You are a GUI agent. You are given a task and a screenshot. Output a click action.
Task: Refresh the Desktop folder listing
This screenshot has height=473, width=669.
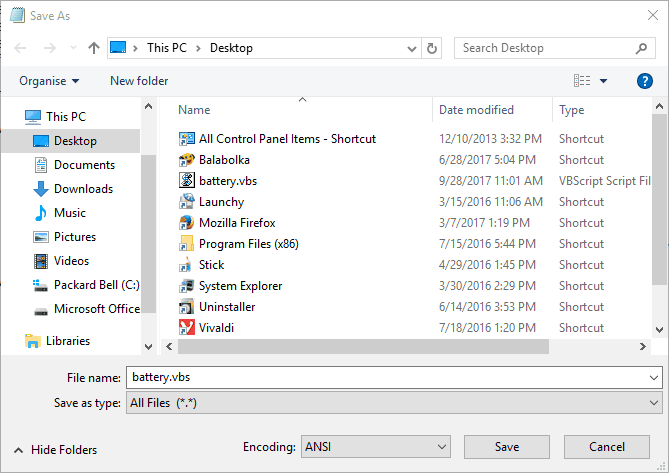(x=432, y=48)
